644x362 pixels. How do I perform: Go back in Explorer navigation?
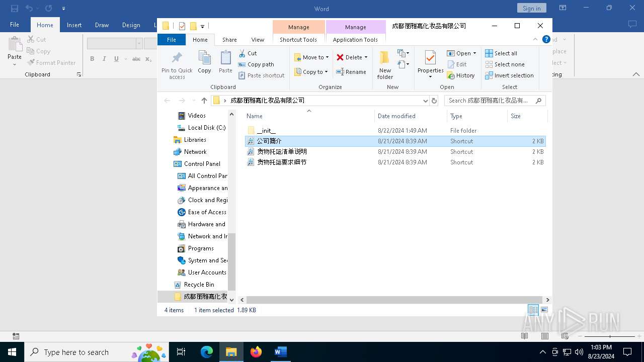[167, 101]
